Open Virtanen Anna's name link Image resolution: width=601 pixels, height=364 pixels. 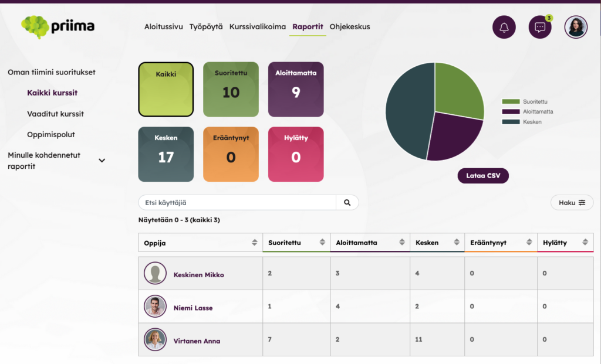tap(197, 341)
